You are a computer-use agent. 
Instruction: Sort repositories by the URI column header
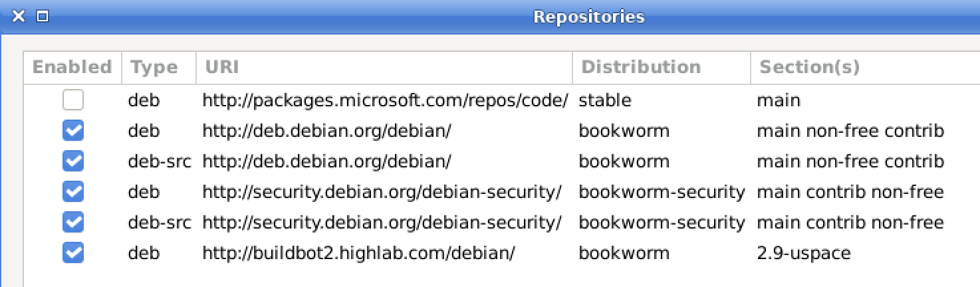[x=384, y=67]
